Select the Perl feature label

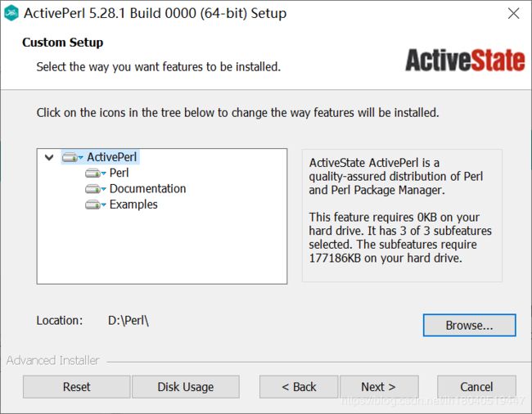click(x=119, y=173)
